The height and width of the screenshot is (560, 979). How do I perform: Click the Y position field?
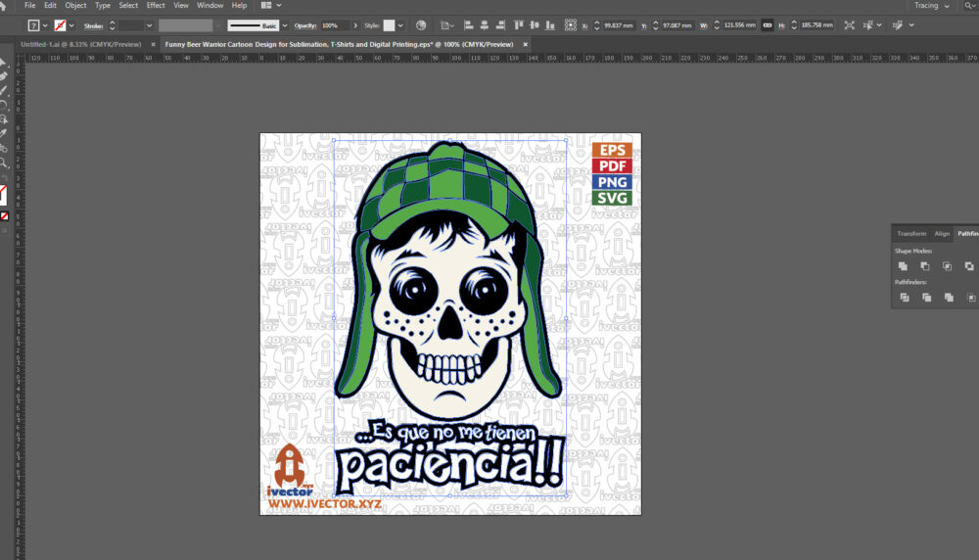point(677,25)
